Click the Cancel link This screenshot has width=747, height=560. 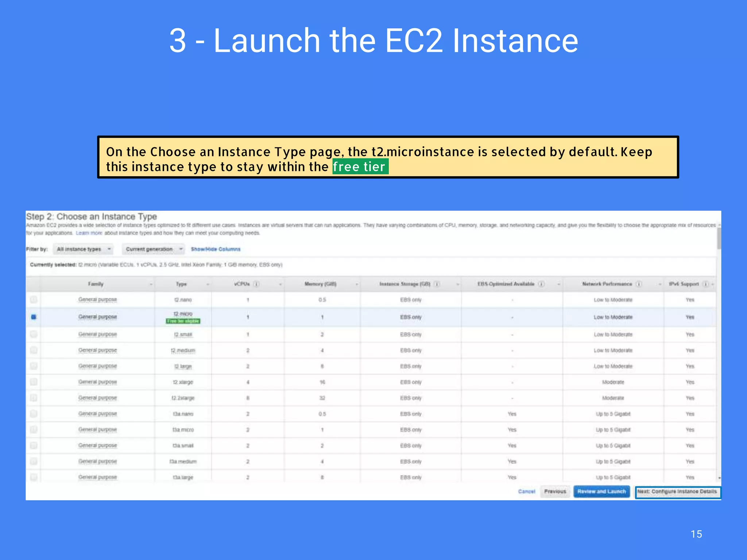[526, 491]
